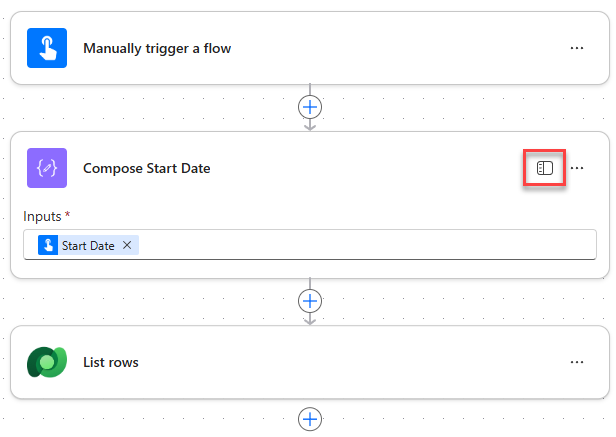This screenshot has width=616, height=437.
Task: Select the Manually trigger a flow title
Action: click(157, 48)
